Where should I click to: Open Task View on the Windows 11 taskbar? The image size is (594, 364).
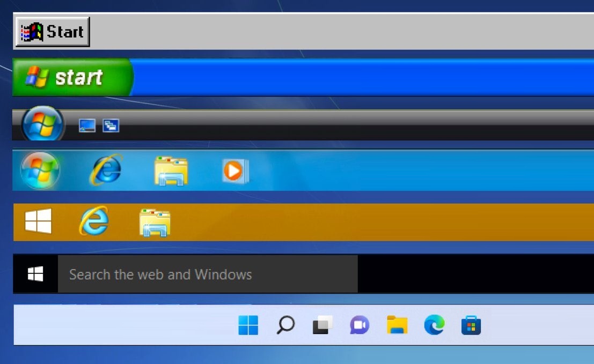tap(322, 325)
